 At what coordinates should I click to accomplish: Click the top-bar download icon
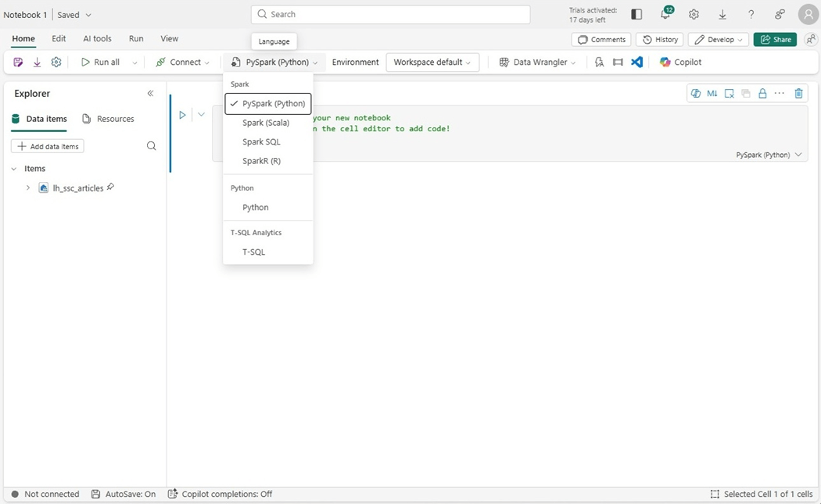point(722,15)
